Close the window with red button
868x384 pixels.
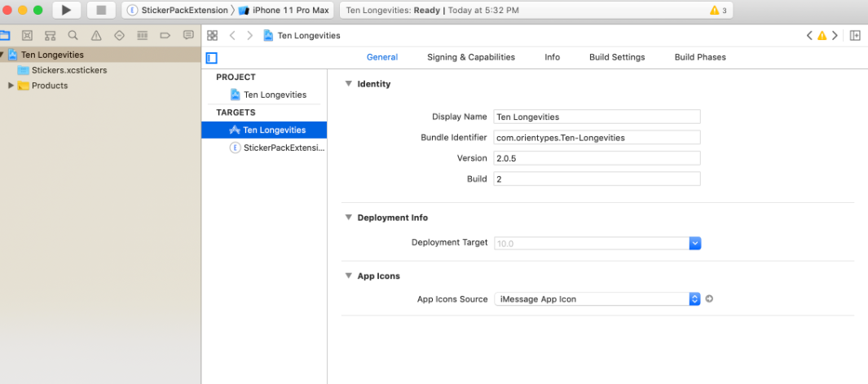tap(7, 10)
